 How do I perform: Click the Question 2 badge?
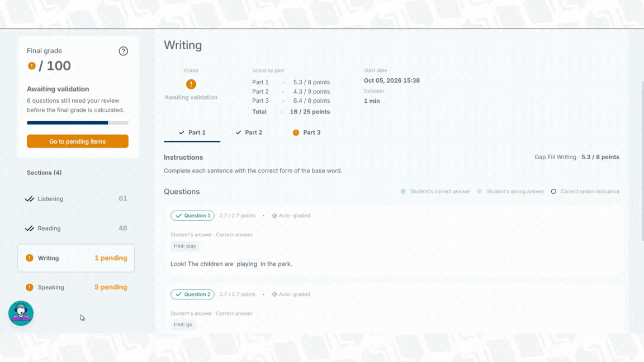[x=193, y=294]
